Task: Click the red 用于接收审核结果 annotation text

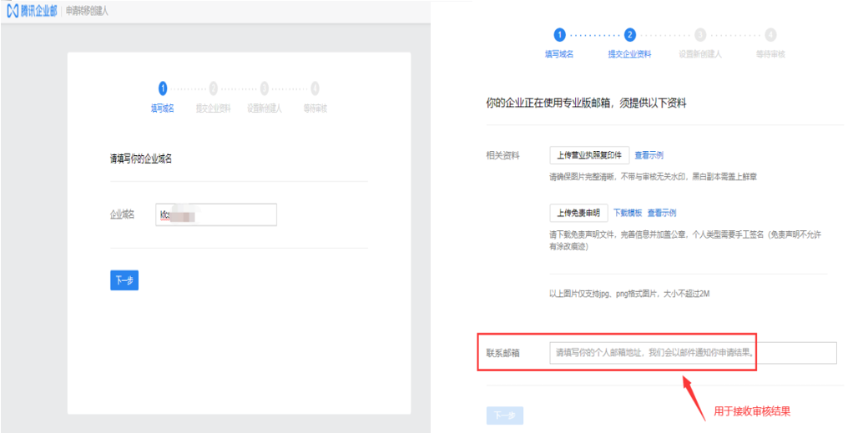Action: (x=751, y=411)
